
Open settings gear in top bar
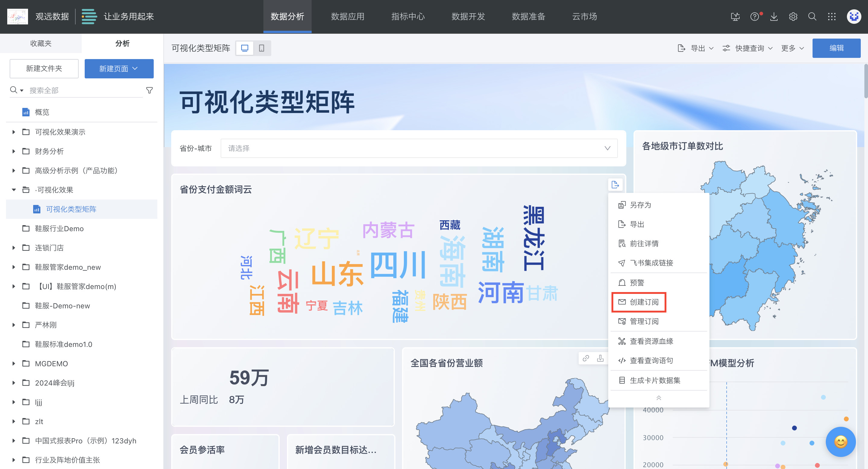793,17
